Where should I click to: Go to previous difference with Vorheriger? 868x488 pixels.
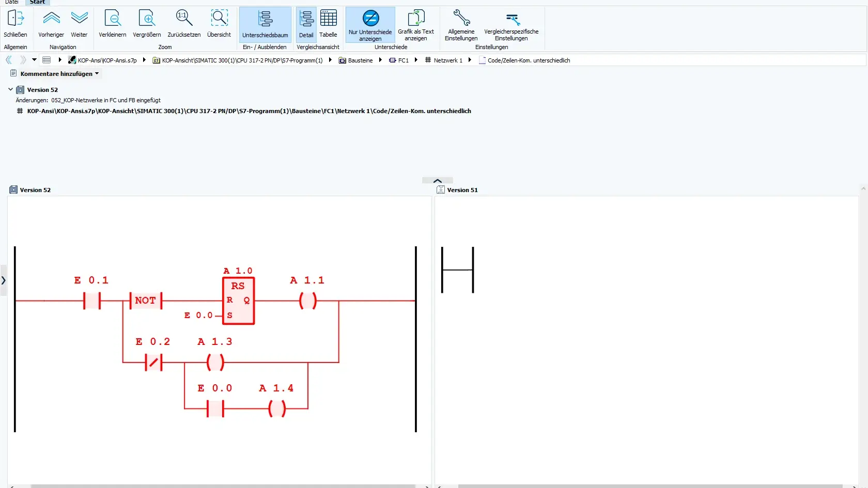click(x=51, y=24)
